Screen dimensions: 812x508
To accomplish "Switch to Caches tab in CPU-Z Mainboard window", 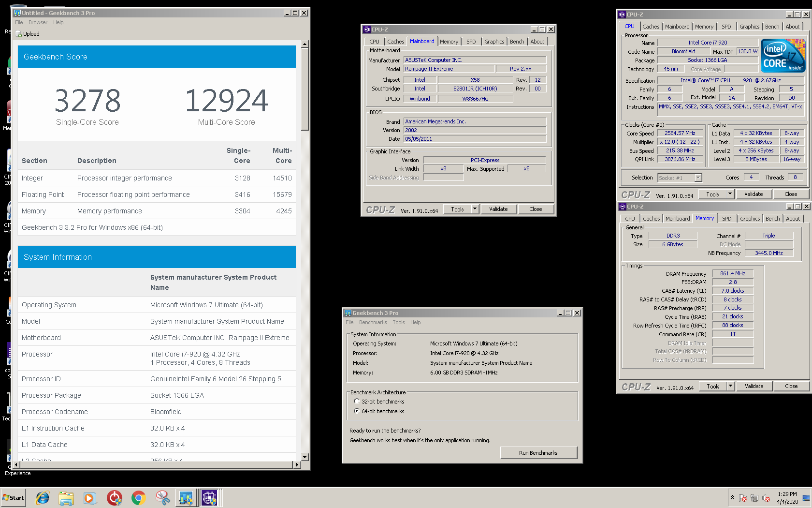I will (x=395, y=42).
